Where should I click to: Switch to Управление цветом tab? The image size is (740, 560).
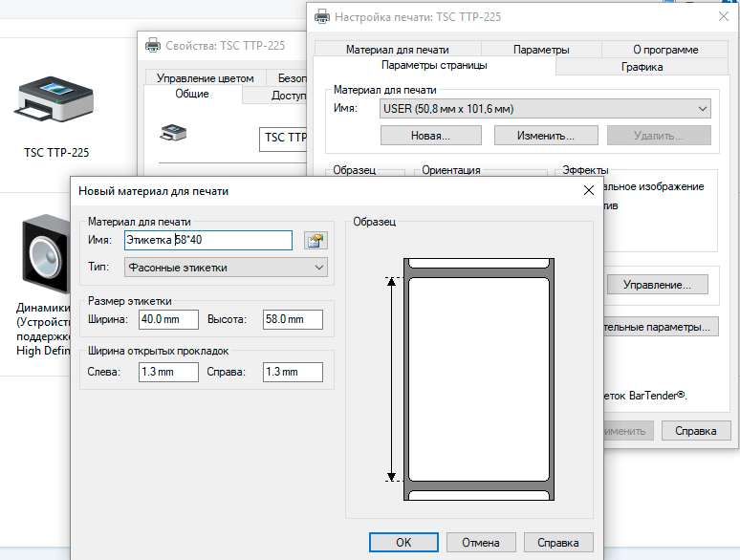click(206, 78)
